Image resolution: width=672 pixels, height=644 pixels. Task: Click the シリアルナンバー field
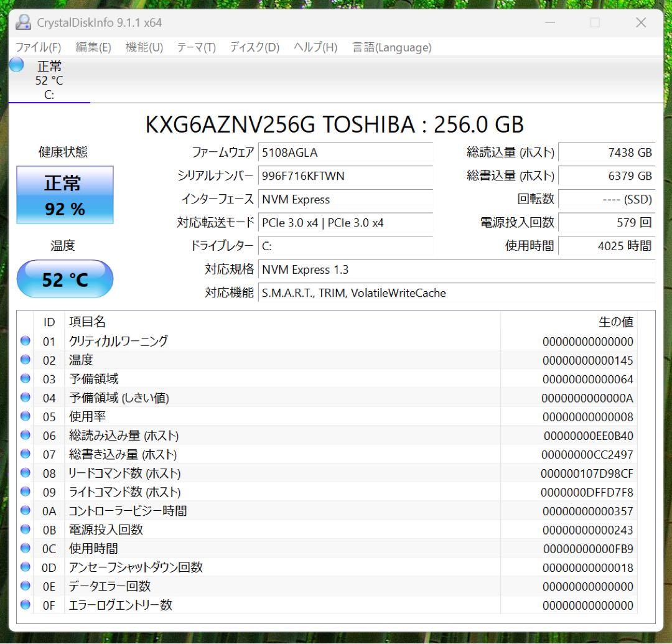coord(345,176)
